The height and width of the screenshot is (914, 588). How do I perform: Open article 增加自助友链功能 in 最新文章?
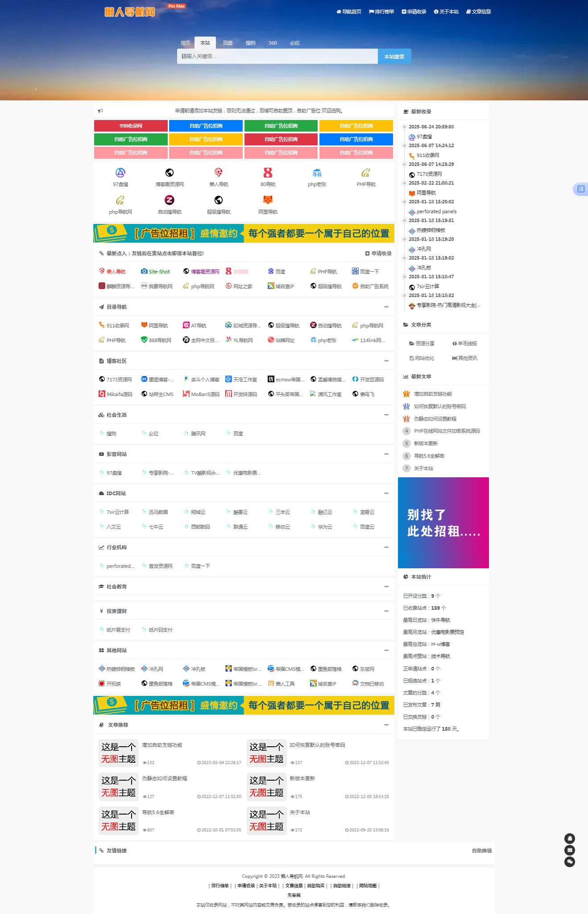pos(433,394)
